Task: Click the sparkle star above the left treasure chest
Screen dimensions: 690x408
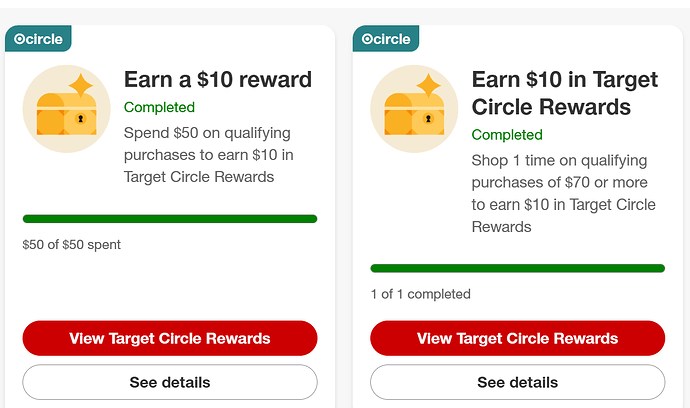Action: tap(81, 85)
